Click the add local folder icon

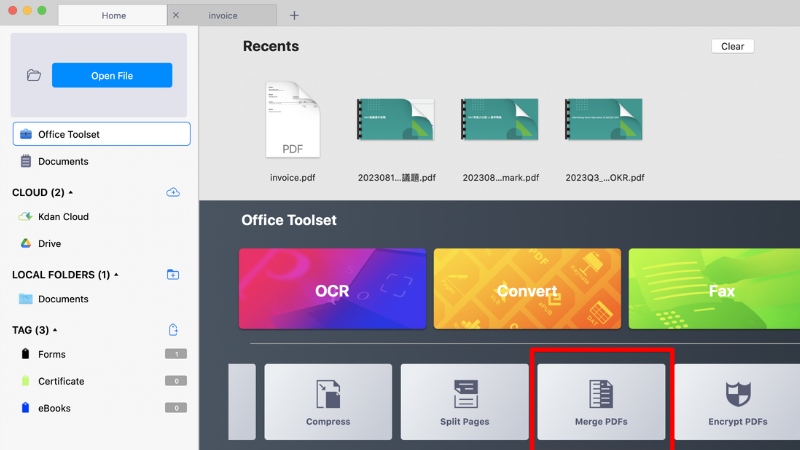(173, 274)
